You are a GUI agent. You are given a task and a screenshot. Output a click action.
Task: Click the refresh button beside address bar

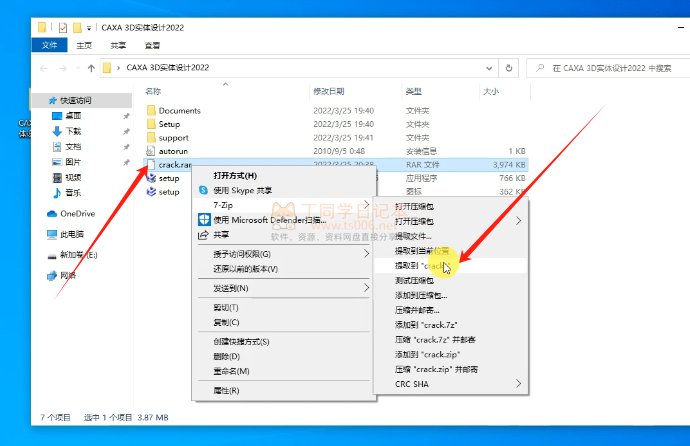coord(509,68)
